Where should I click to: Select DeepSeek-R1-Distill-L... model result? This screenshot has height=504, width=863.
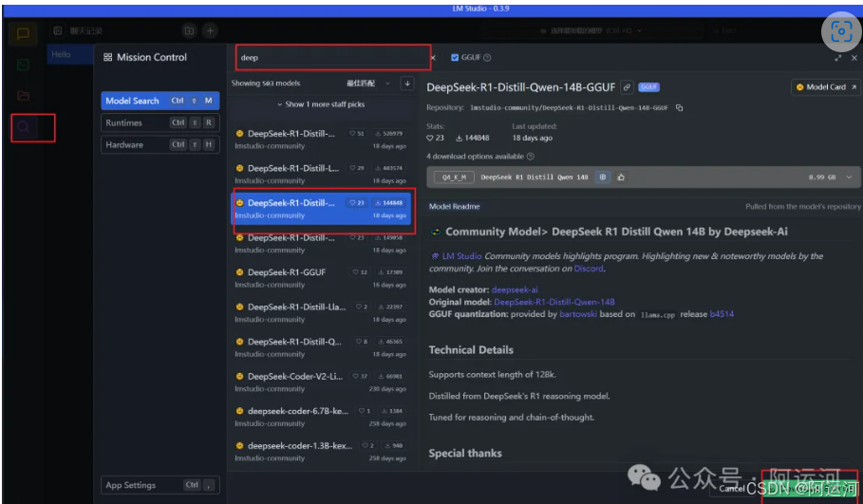point(321,174)
